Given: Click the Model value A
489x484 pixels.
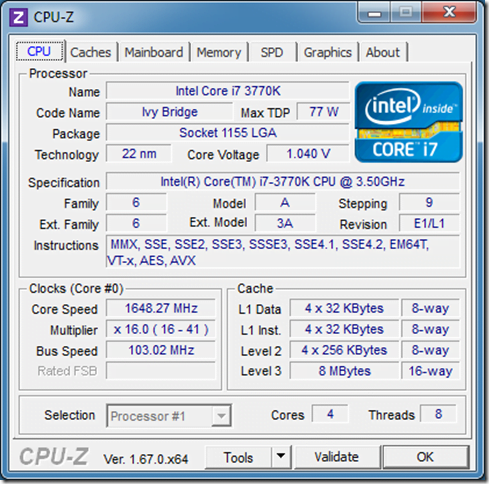Looking at the screenshot, I should click(285, 202).
